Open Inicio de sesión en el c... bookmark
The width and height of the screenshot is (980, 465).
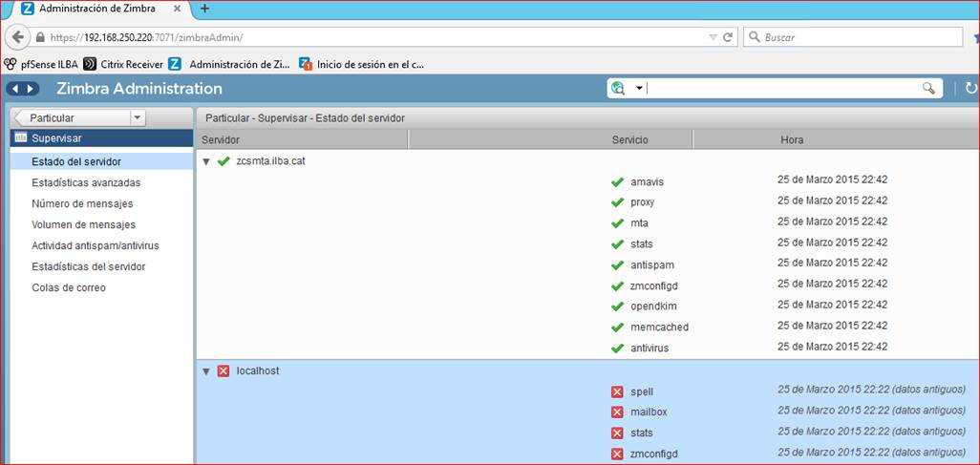(362, 64)
